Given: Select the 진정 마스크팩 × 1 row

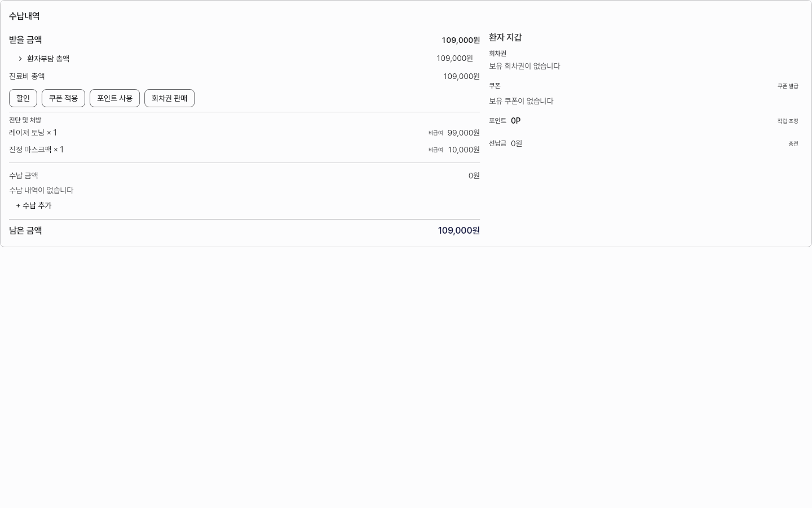Looking at the screenshot, I should [244, 150].
